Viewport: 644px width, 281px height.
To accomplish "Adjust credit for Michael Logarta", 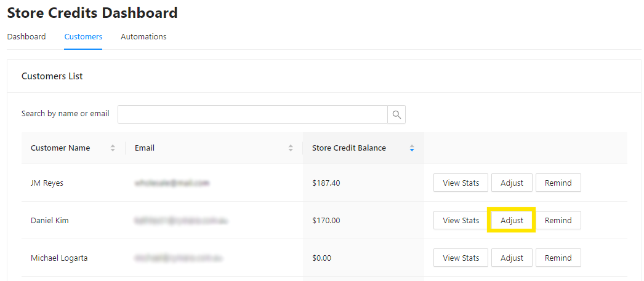I will pos(512,258).
